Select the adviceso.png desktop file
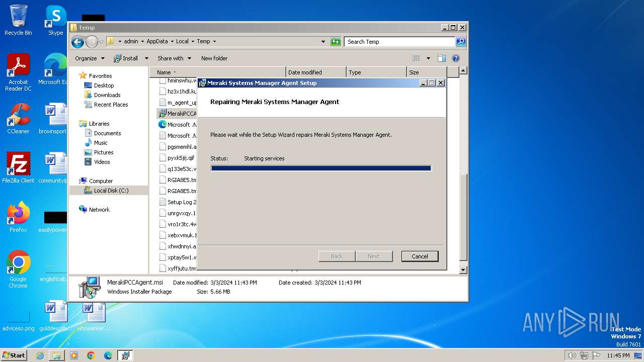Screen dimensions: 644x362 pos(18,322)
